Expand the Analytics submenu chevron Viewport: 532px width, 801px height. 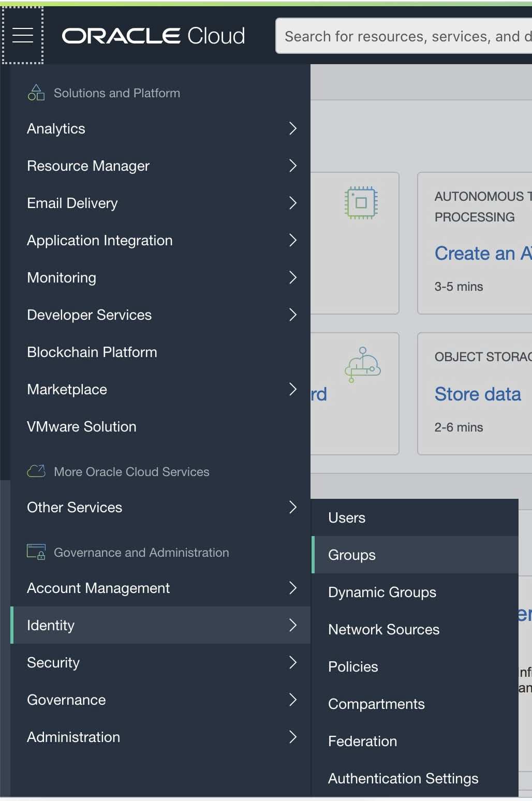point(293,128)
